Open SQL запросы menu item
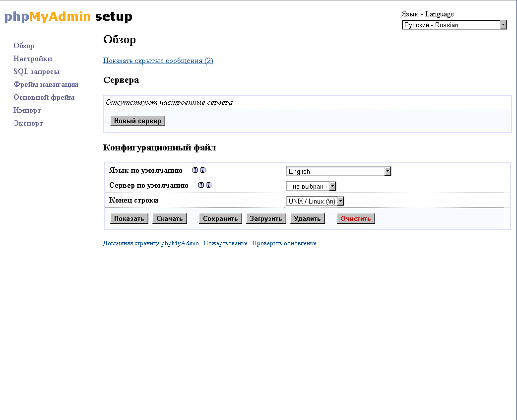Image resolution: width=517 pixels, height=420 pixels. tap(37, 71)
